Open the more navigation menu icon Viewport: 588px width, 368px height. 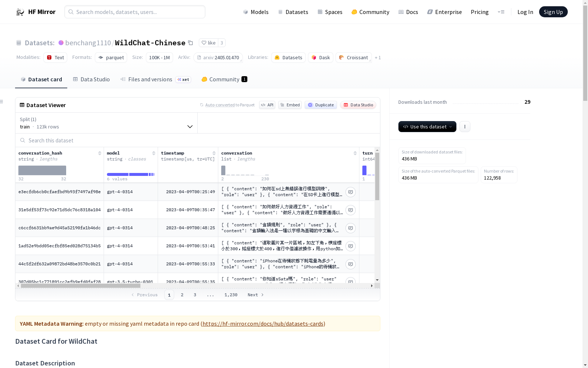[501, 12]
